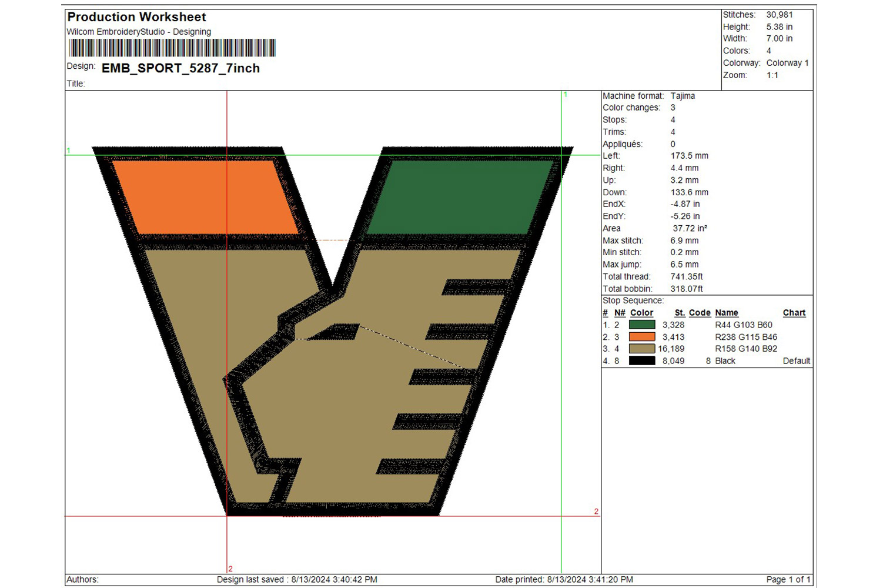This screenshot has width=883, height=588.
Task: Click the Chart column header
Action: [794, 313]
